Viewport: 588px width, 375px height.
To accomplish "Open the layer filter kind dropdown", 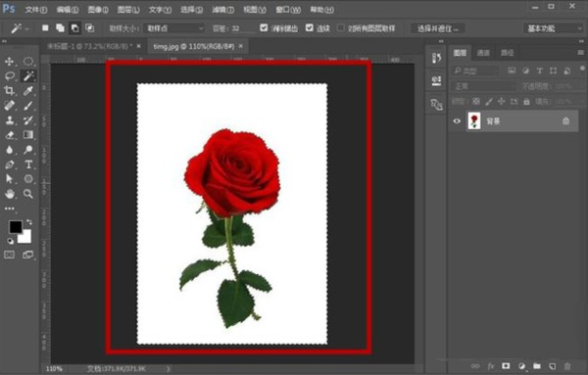I will click(x=475, y=70).
